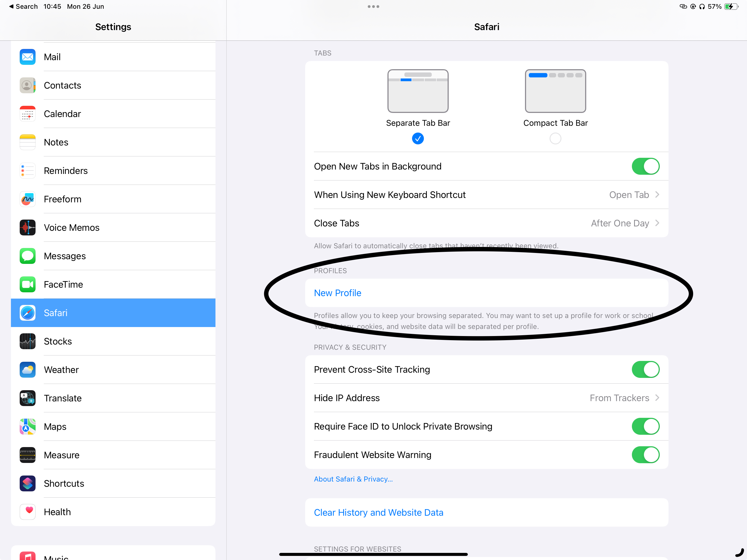747x560 pixels.
Task: Tap the headphones status icon
Action: (702, 6)
